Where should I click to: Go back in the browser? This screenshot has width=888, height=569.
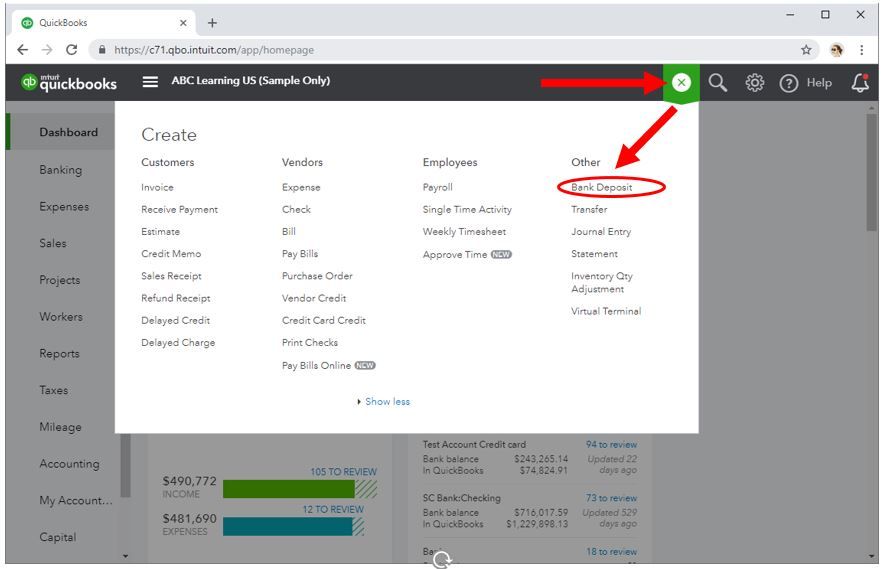click(x=23, y=50)
